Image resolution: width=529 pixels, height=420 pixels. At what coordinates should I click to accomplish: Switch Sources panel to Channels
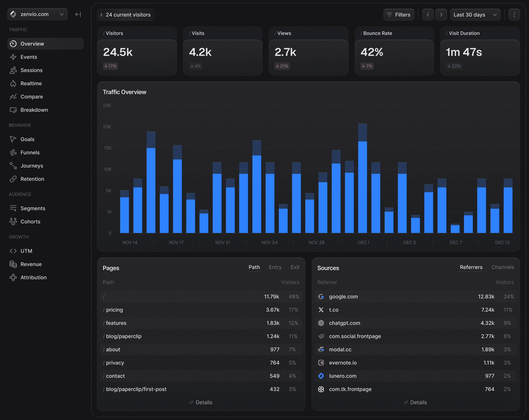[503, 267]
